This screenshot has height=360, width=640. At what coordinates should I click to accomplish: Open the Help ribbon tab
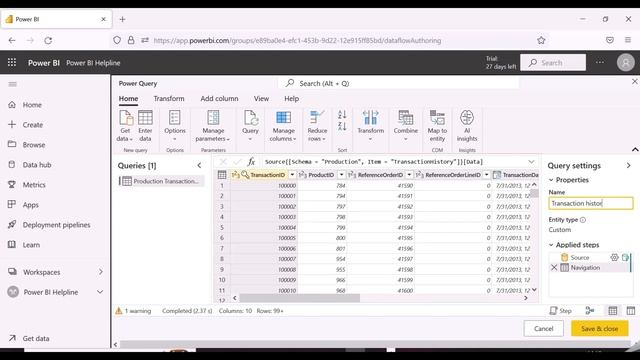(x=291, y=98)
